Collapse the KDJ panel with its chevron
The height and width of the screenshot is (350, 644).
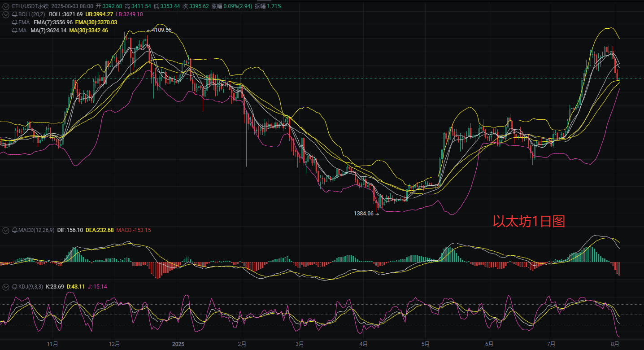tap(6, 286)
